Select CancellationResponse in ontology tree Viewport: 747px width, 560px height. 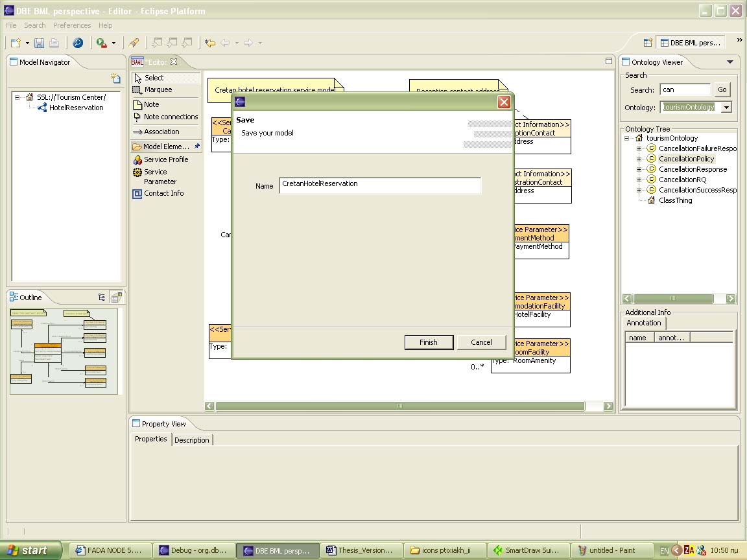tap(693, 169)
